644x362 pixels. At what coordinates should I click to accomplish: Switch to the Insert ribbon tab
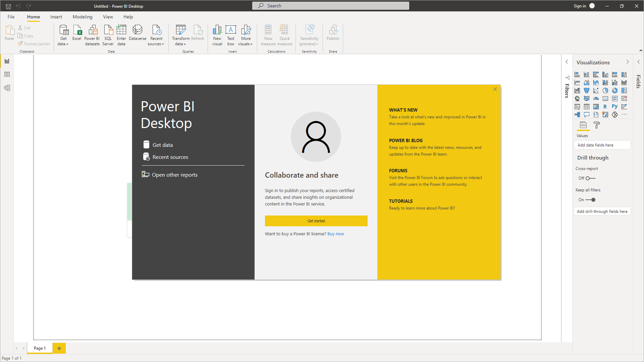pyautogui.click(x=56, y=17)
